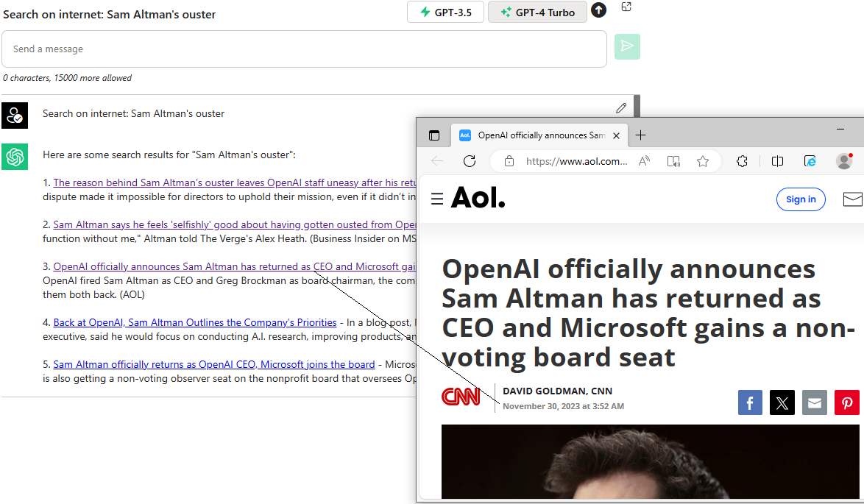The height and width of the screenshot is (504, 864).
Task: Click the black upload arrow icon
Action: 598,10
